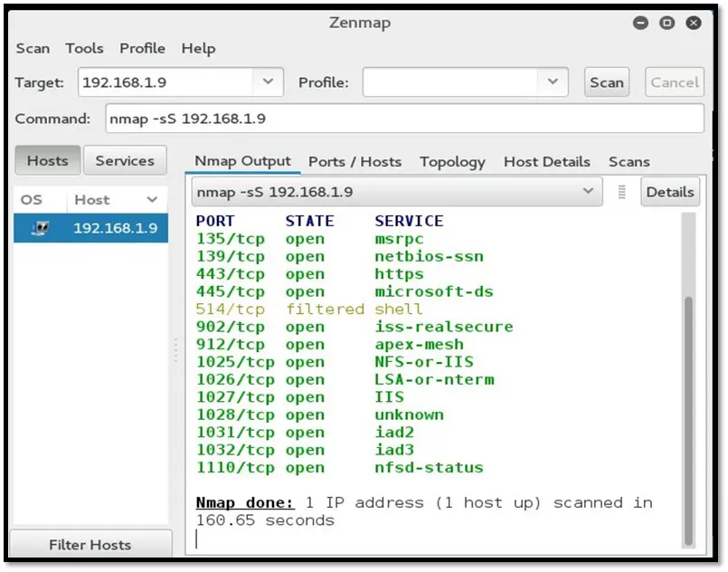
Task: Click the host OS icon for 192.168.1.9
Action: tap(39, 228)
